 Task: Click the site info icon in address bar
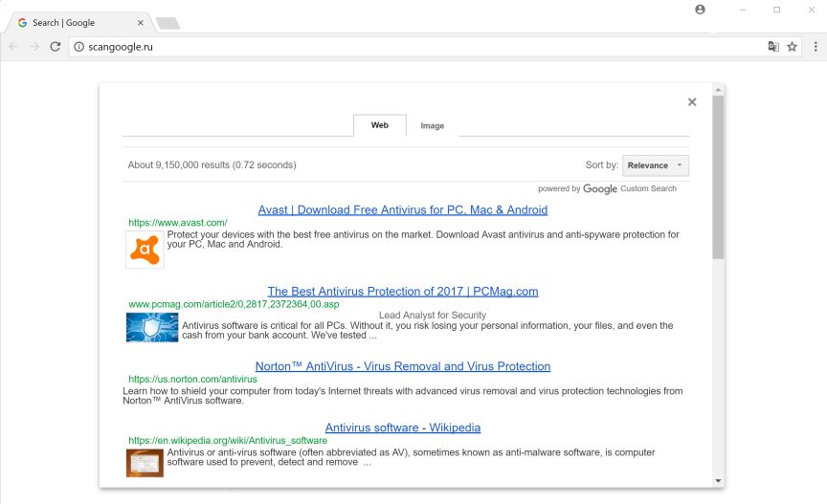(79, 47)
